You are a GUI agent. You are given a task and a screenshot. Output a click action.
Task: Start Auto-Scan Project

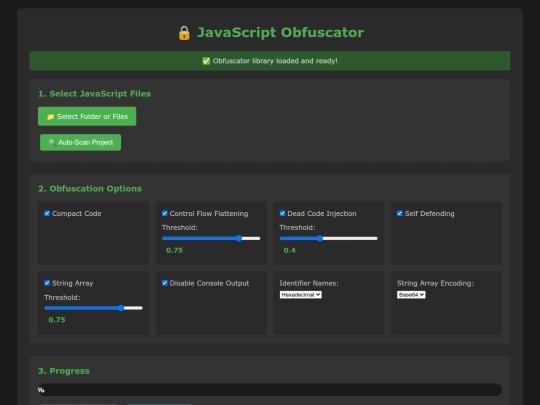[80, 142]
